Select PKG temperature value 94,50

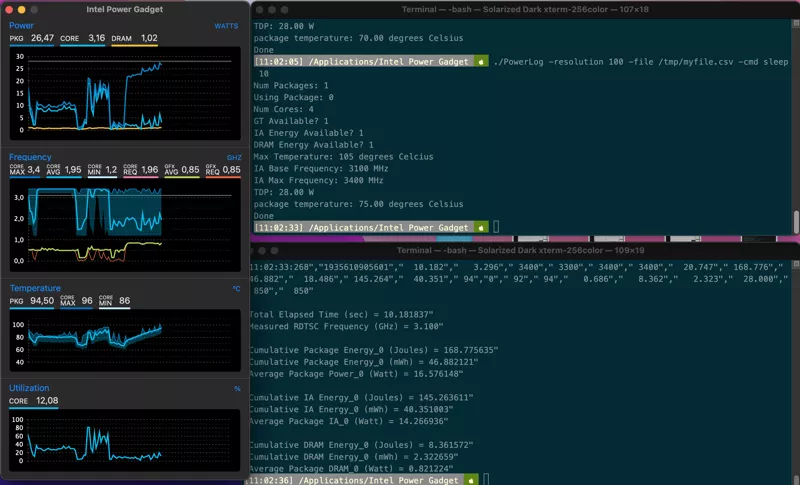(x=42, y=301)
